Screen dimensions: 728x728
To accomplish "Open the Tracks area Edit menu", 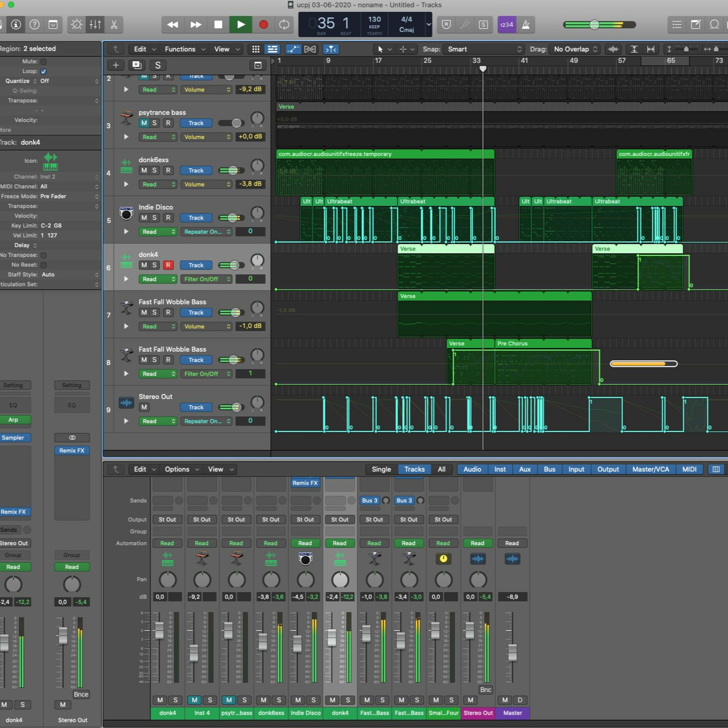I will (144, 49).
